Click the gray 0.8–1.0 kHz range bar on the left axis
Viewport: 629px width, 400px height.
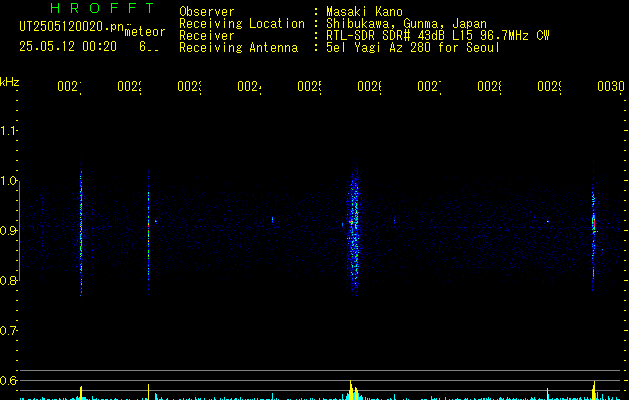(x=19, y=231)
